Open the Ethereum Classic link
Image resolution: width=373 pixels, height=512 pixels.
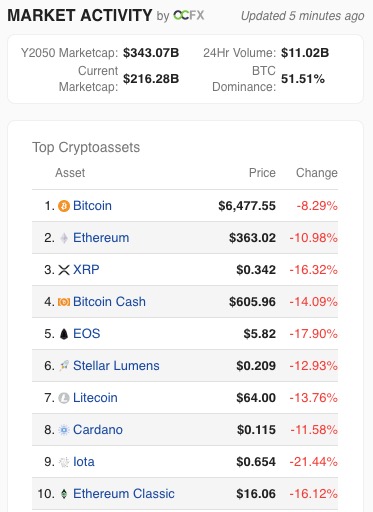124,494
